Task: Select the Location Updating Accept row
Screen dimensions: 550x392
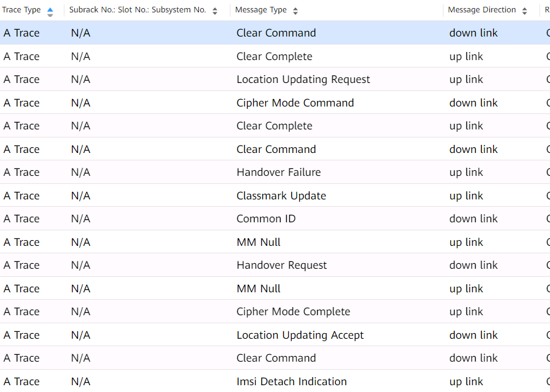Action: tap(275, 335)
